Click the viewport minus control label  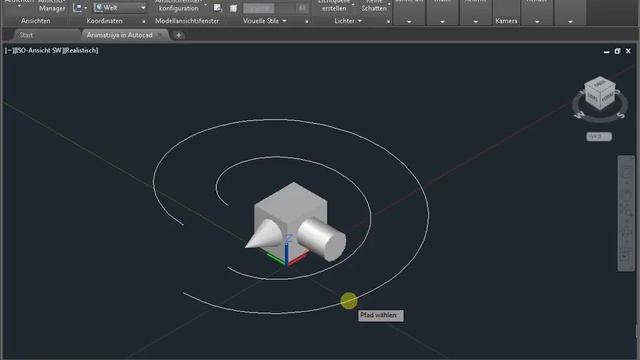(9, 51)
